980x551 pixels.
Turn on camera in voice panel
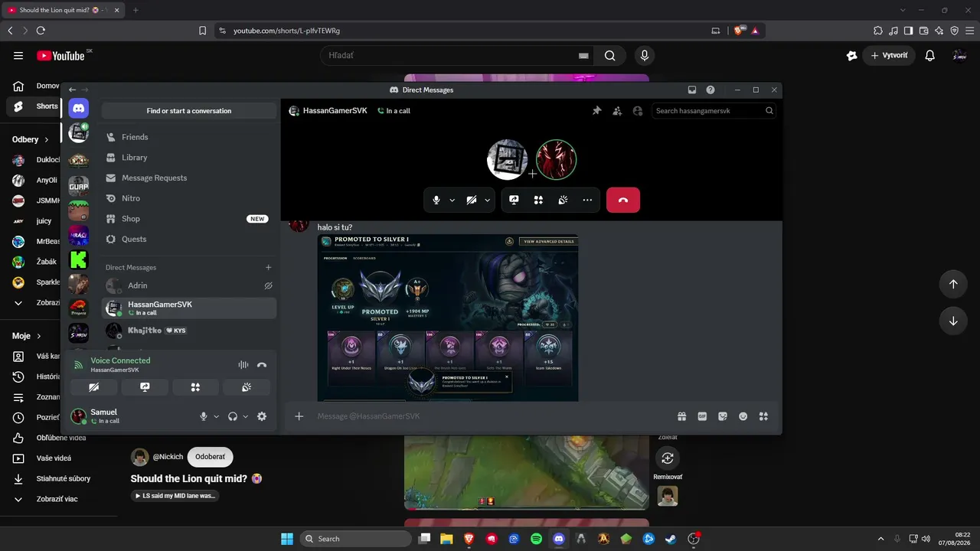(x=93, y=387)
